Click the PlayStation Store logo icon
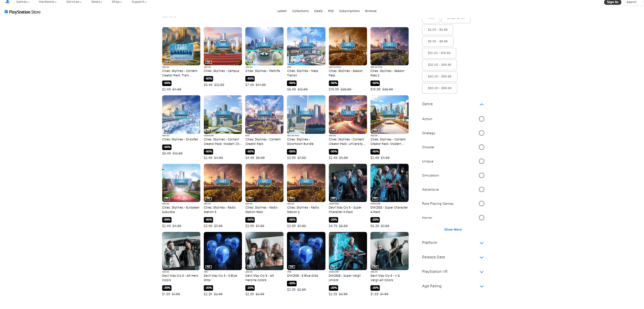Viewport: 644px width, 309px height. [x=6, y=12]
